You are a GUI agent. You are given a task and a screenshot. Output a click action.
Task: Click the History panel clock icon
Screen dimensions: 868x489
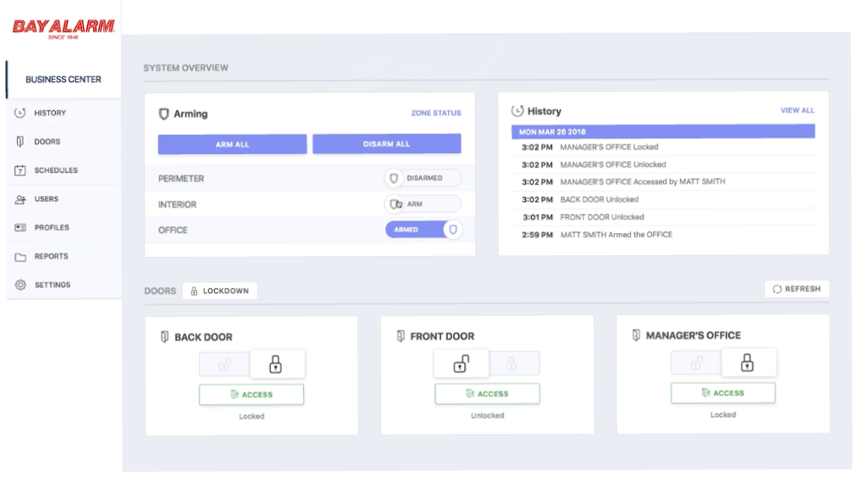click(x=517, y=111)
